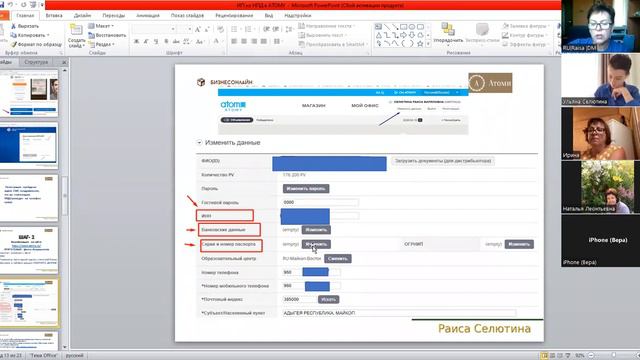Select the text box shape in gallery
The image size is (640, 360).
pos(378,27)
